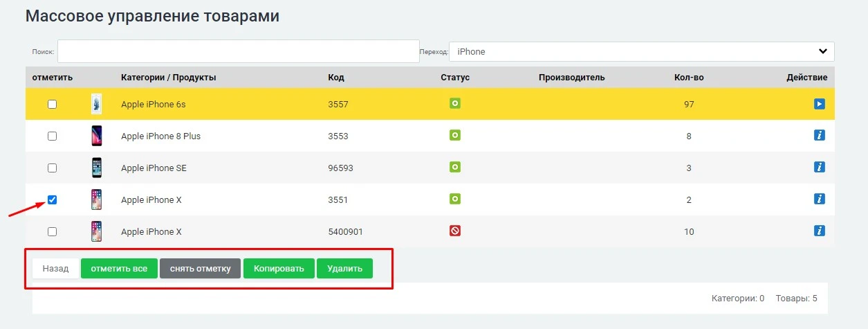Open info icon for iPhone X code 5400901
The height and width of the screenshot is (329, 868).
point(820,231)
